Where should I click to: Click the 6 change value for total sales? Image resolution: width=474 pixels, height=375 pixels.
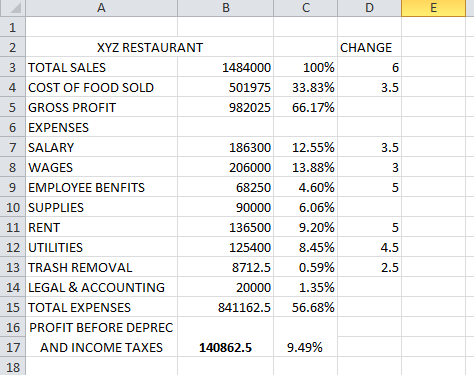(369, 67)
